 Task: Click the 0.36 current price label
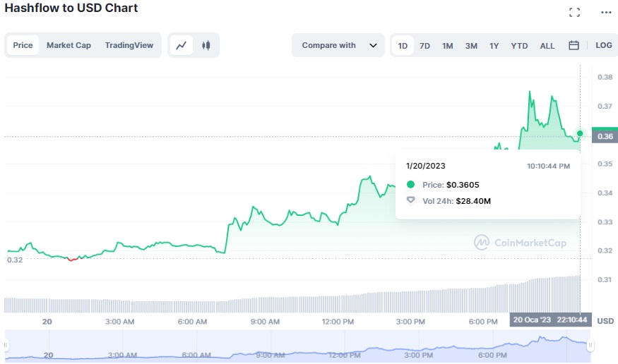click(x=605, y=136)
